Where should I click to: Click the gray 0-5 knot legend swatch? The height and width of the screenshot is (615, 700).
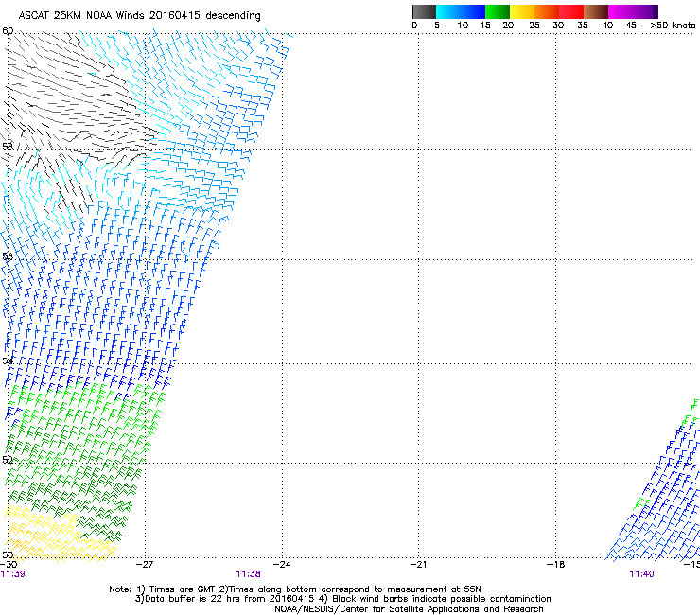424,11
